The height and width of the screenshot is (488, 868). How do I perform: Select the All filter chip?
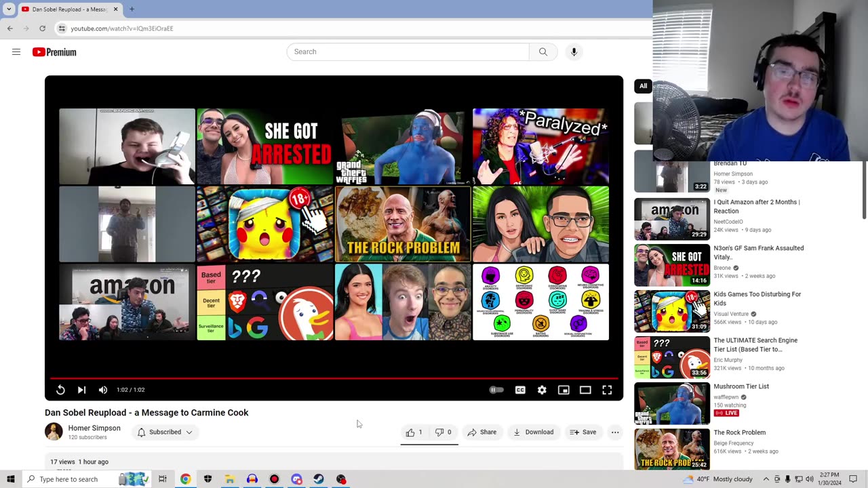[x=643, y=86]
